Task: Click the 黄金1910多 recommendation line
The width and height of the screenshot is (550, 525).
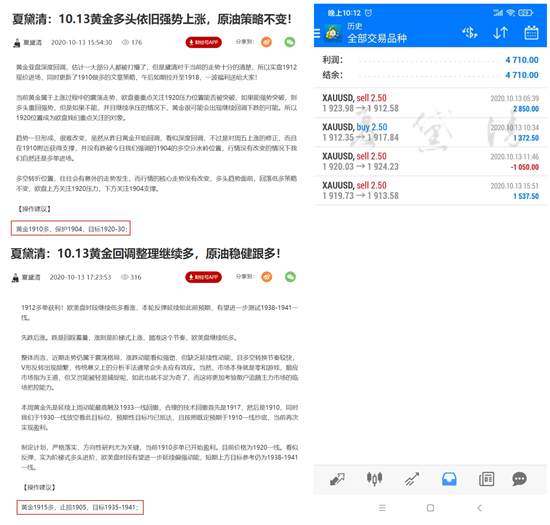Action: pyautogui.click(x=71, y=228)
